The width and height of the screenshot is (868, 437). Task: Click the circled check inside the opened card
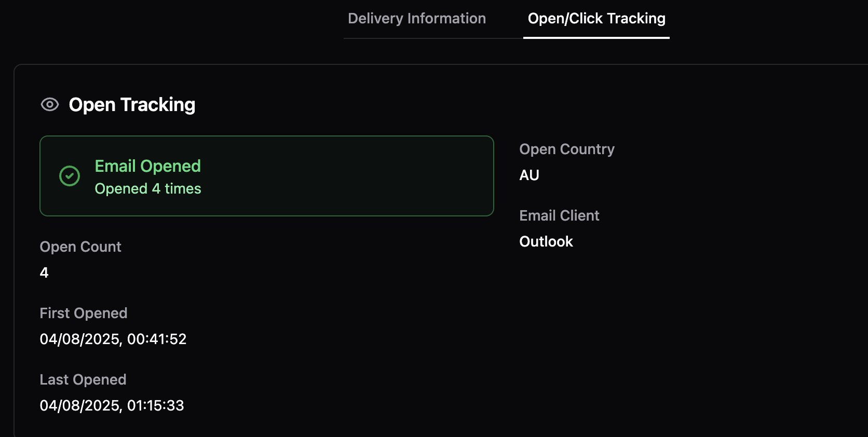(x=69, y=176)
